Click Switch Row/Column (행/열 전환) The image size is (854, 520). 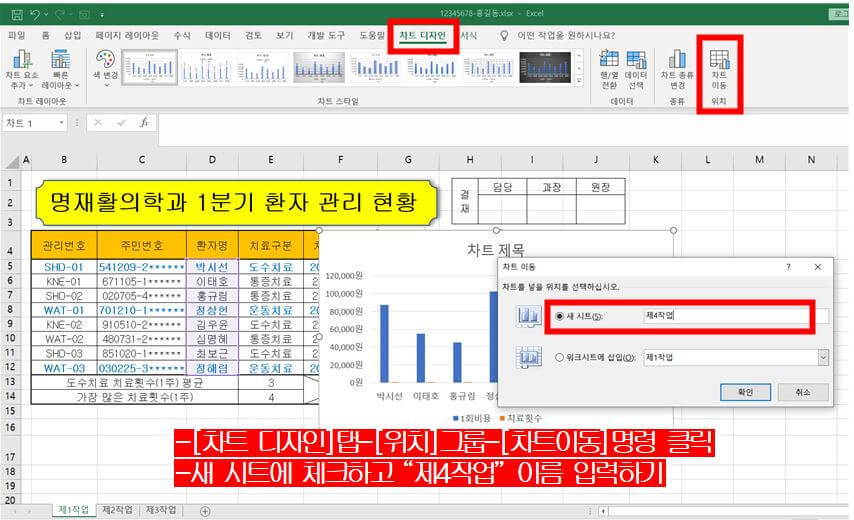[609, 70]
